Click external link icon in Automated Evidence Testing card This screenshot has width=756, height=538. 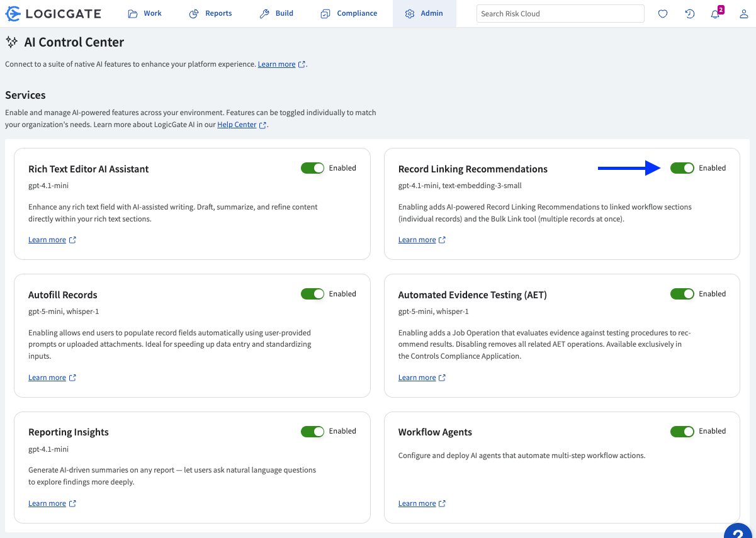[x=442, y=378]
